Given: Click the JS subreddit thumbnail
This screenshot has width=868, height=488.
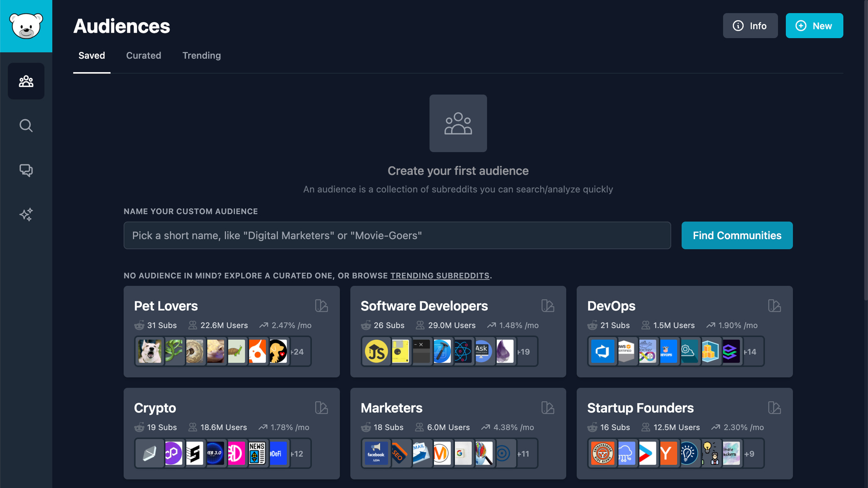Looking at the screenshot, I should click(x=376, y=351).
